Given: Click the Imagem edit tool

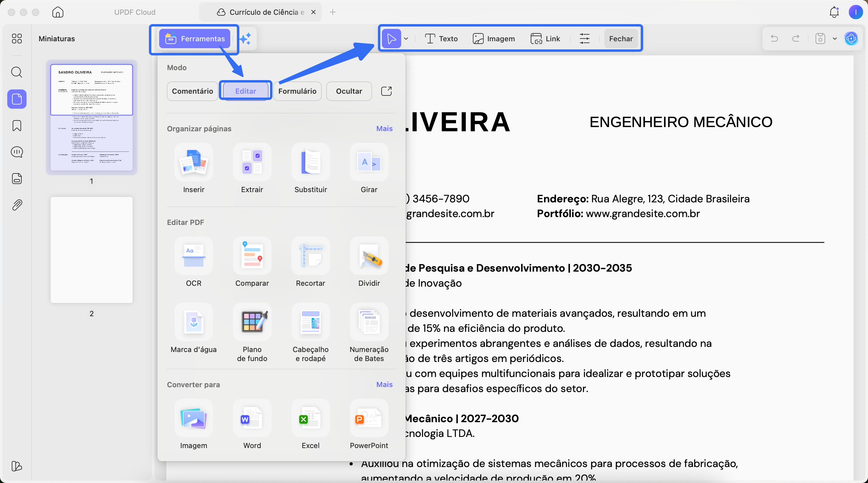Looking at the screenshot, I should coord(494,39).
